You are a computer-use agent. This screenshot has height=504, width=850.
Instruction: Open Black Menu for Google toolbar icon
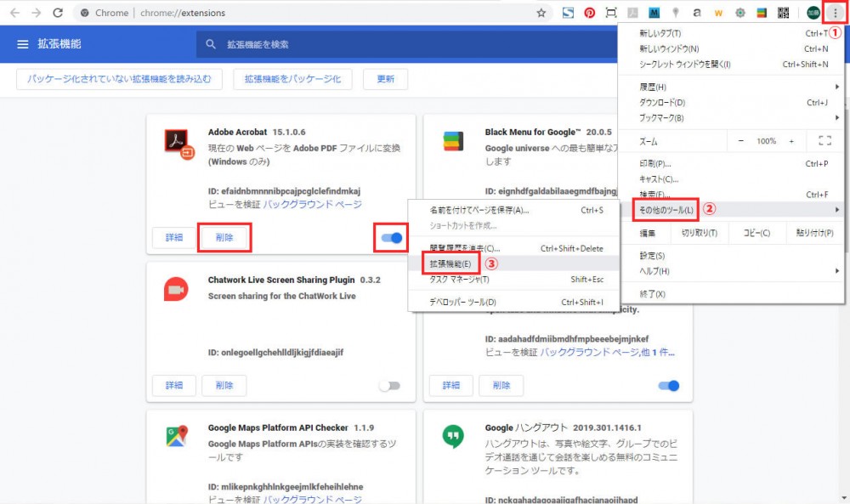tap(762, 13)
